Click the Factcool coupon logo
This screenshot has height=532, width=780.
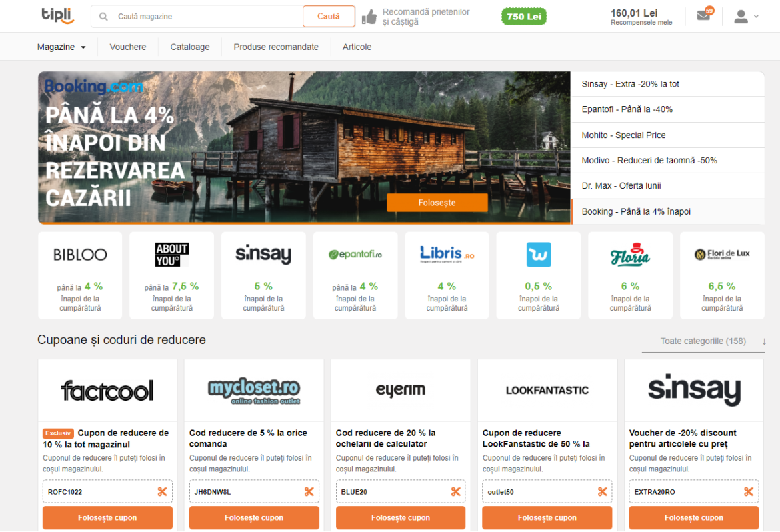[107, 391]
